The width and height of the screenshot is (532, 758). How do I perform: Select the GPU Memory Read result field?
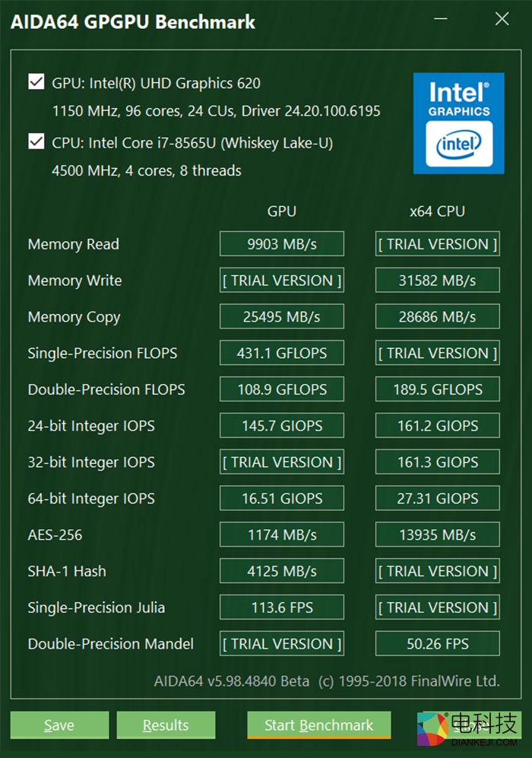(282, 244)
